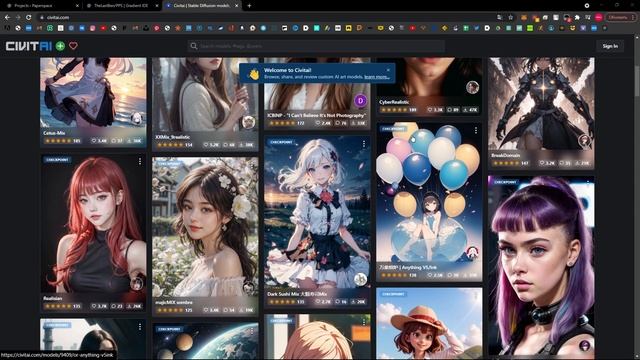Click purple D creator avatar on ICBINP card

pyautogui.click(x=360, y=100)
